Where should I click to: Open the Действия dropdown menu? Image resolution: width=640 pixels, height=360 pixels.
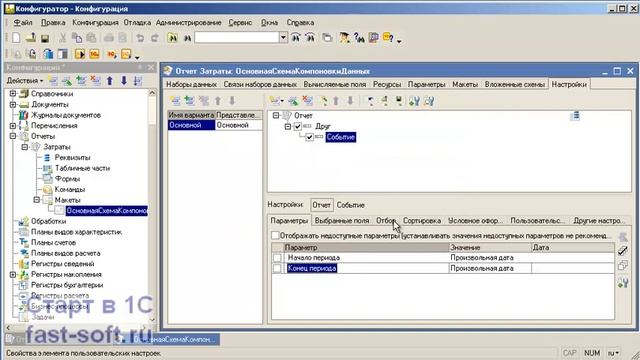[x=25, y=81]
